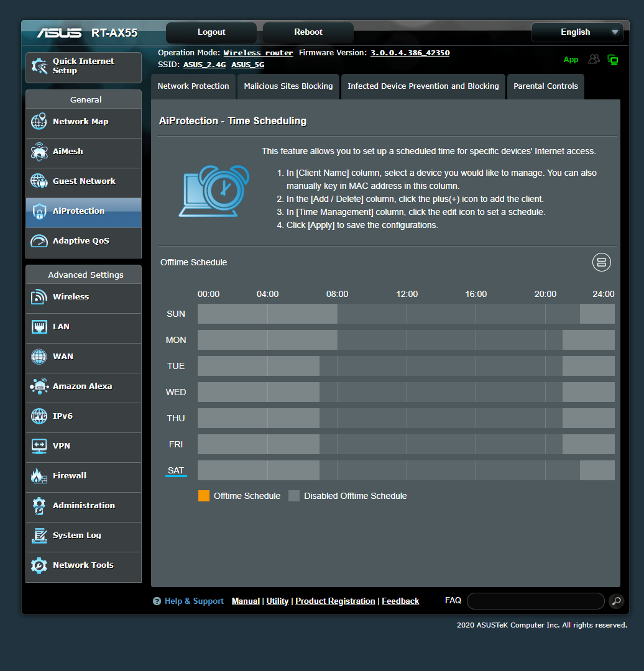Click the App link in header

coord(571,60)
